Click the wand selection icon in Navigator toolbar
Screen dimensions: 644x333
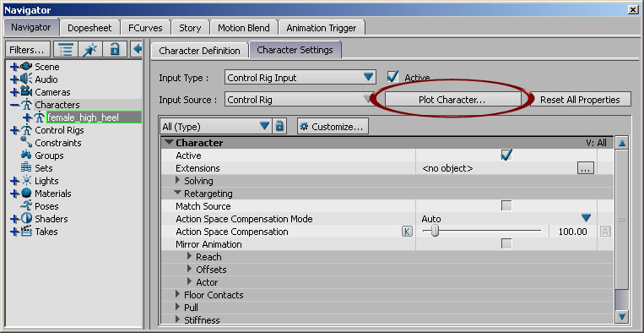[x=89, y=50]
